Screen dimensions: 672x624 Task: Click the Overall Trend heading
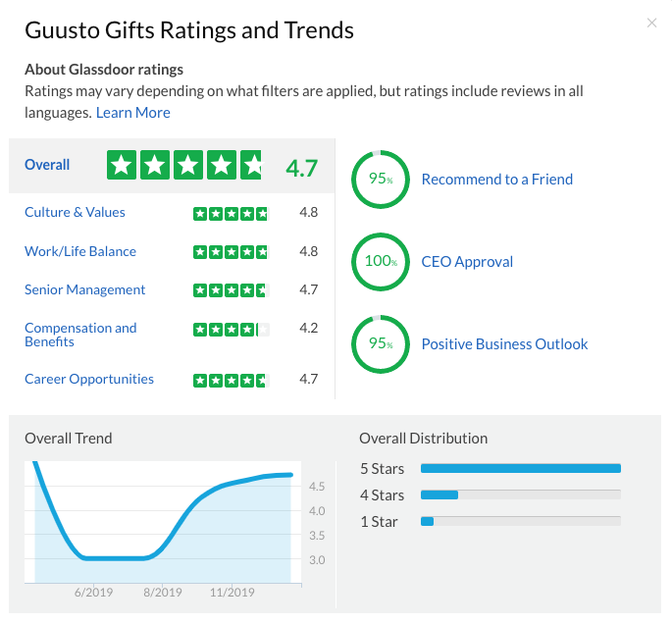pyautogui.click(x=69, y=439)
